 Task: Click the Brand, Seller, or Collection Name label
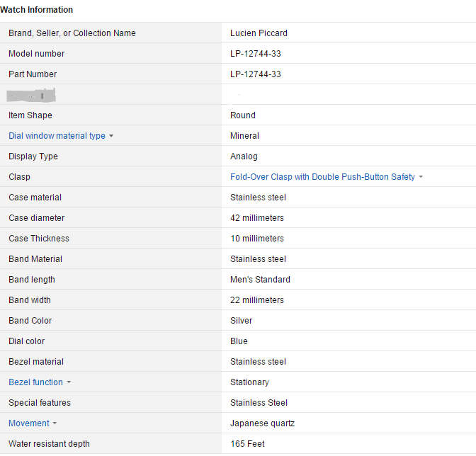(x=72, y=33)
